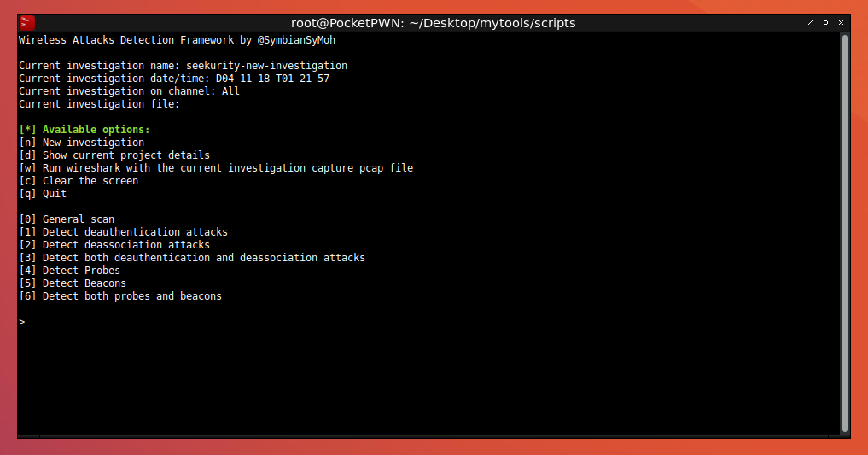Close the terminal window
868x455 pixels.
tap(841, 23)
